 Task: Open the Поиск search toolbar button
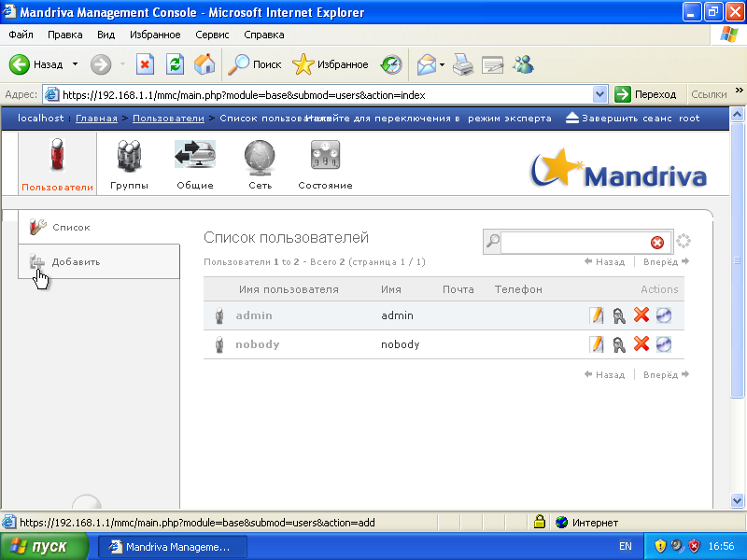point(255,64)
